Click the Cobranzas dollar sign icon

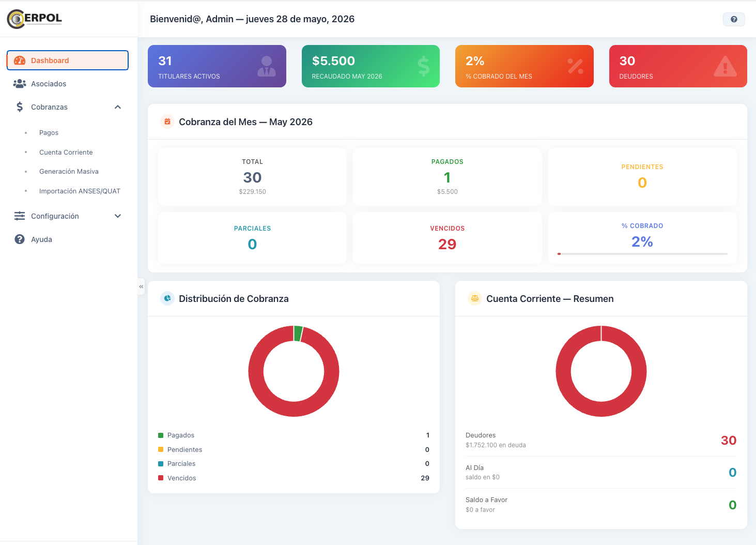point(20,107)
